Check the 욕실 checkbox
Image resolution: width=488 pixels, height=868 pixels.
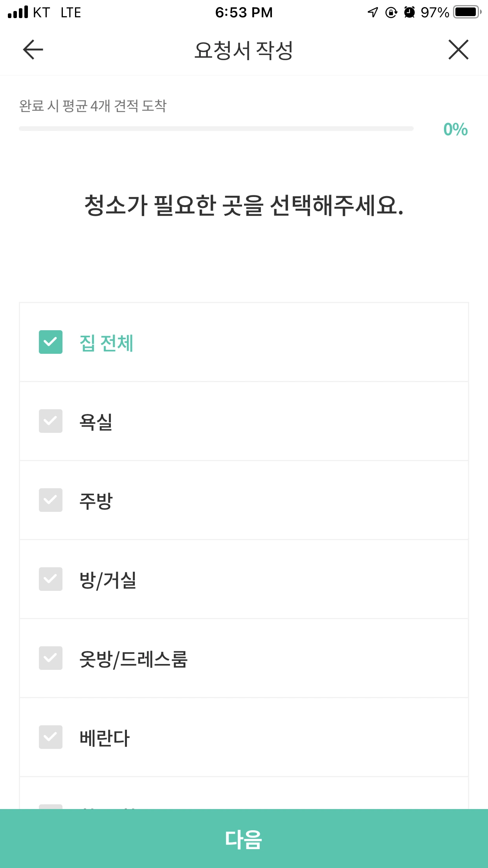coord(51,421)
